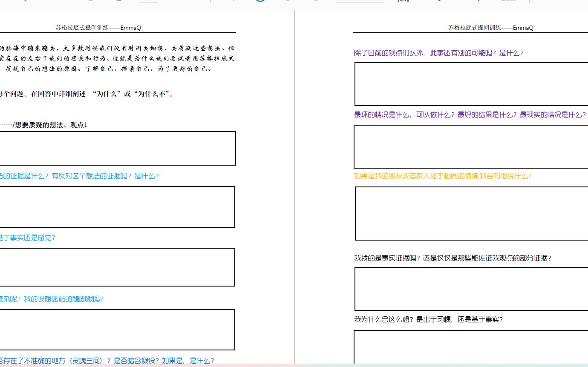Click the answer box under 有反对这个想法的证据吗
Image resolution: width=588 pixels, height=367 pixels.
117,207
